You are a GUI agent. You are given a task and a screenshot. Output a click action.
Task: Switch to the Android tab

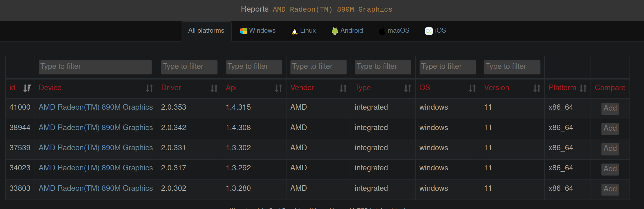pos(347,31)
